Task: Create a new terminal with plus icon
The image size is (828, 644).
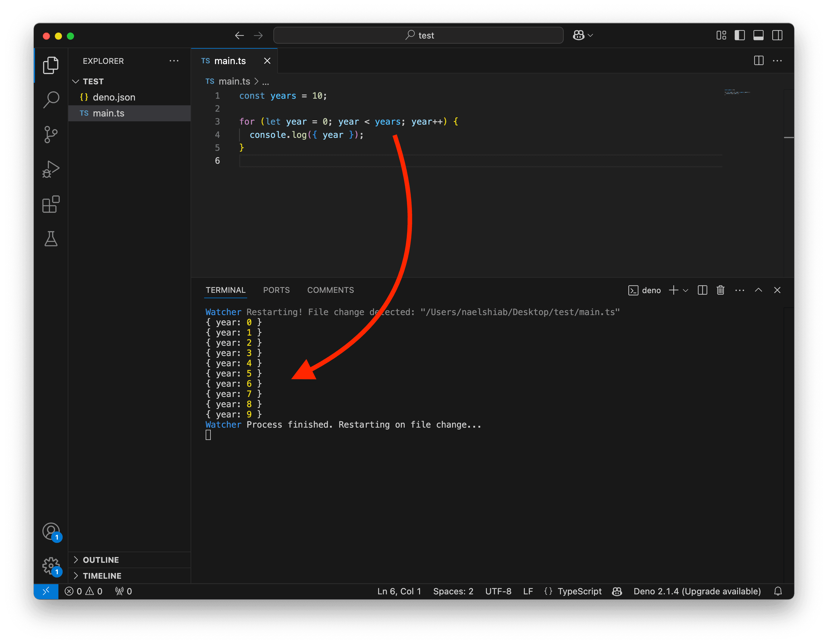Action: 673,290
